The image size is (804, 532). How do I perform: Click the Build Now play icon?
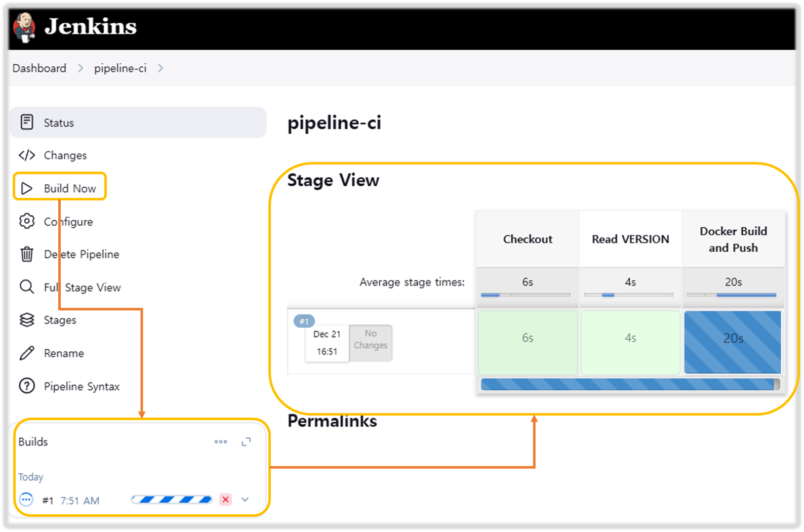click(27, 188)
